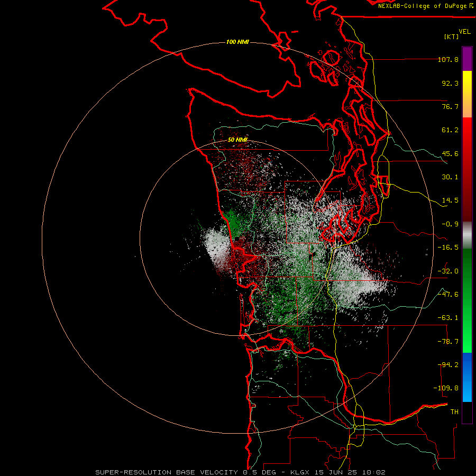Click the 107.8 legend value

pyautogui.click(x=448, y=59)
